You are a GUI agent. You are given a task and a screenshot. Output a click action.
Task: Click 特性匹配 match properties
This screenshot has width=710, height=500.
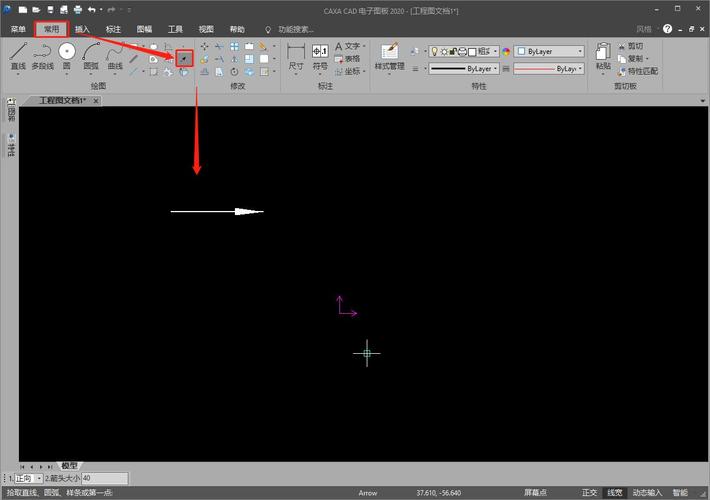pyautogui.click(x=638, y=71)
